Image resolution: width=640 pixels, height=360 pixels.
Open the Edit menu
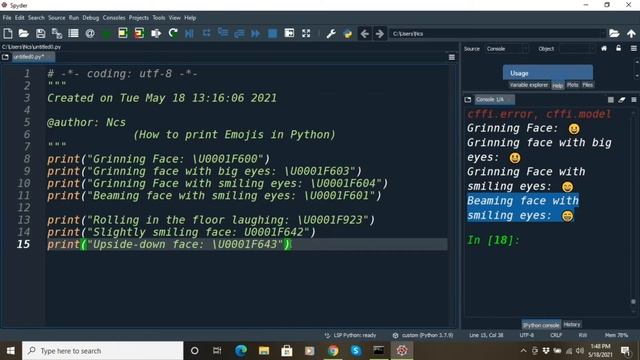pyautogui.click(x=20, y=18)
